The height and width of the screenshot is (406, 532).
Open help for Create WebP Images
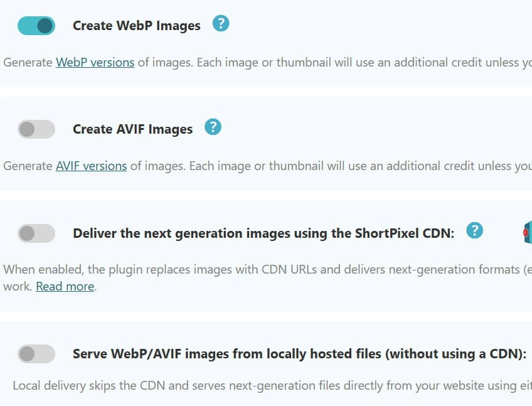pyautogui.click(x=221, y=23)
